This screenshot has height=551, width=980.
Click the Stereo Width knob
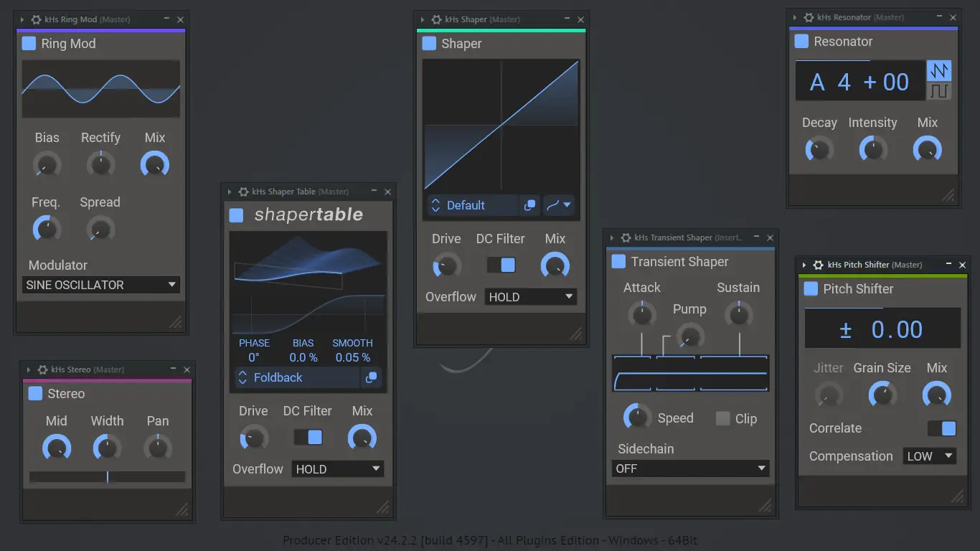[x=107, y=448]
